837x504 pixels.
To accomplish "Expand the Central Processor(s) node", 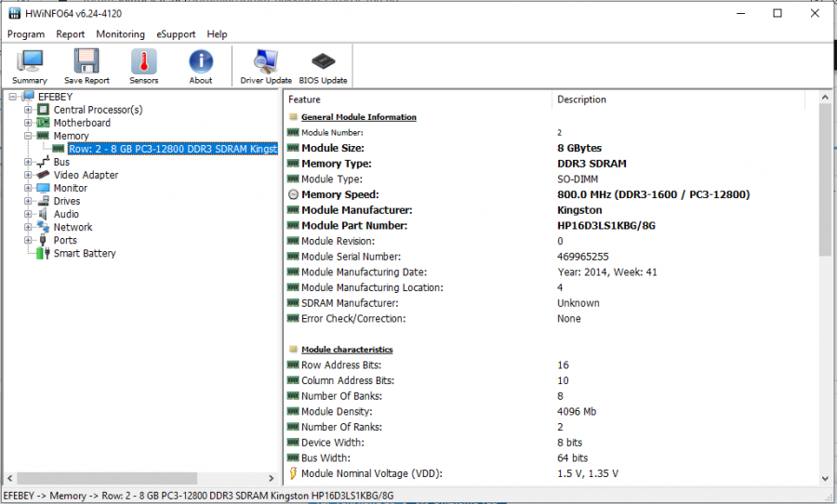I will click(28, 110).
